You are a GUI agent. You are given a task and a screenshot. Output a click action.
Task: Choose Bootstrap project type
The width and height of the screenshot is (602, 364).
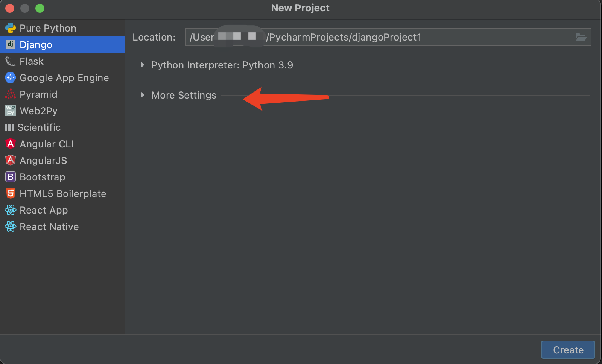[62, 177]
